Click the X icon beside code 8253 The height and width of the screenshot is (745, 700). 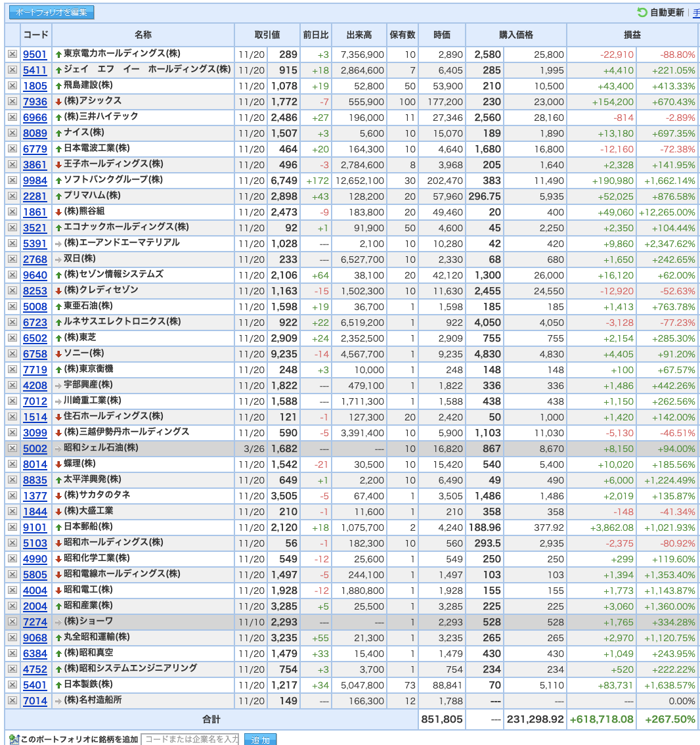[12, 291]
